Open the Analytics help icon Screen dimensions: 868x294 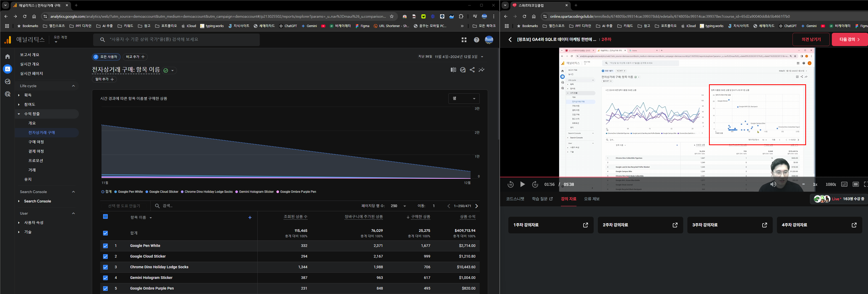(x=477, y=40)
